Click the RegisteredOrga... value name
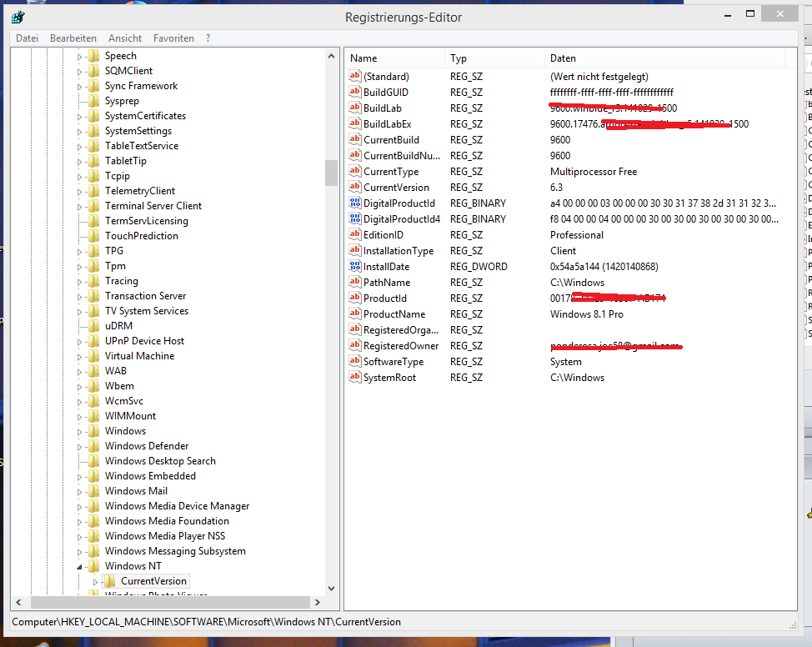 point(401,330)
